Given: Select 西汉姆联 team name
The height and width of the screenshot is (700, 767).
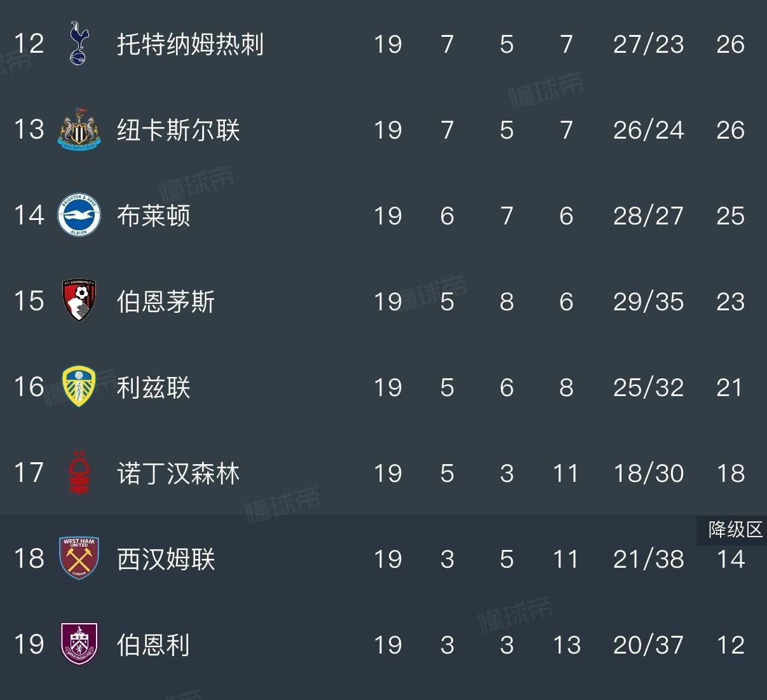Looking at the screenshot, I should [x=166, y=559].
